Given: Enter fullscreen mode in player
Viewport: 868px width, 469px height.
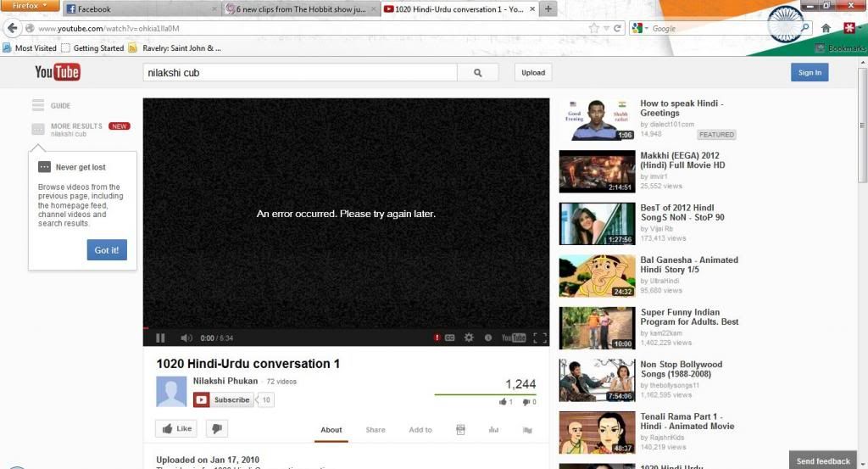Looking at the screenshot, I should (540, 338).
